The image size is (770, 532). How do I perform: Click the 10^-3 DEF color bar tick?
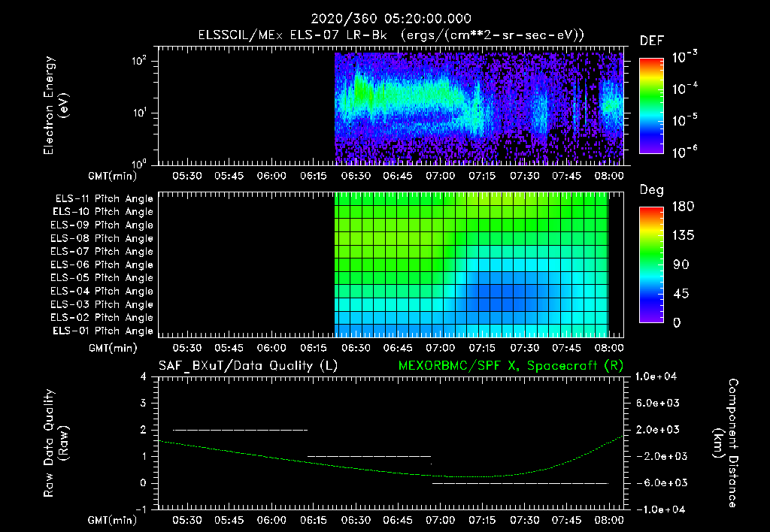click(x=684, y=57)
